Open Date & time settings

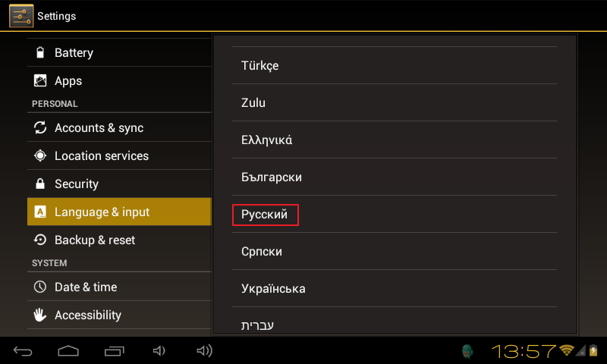[x=119, y=287]
